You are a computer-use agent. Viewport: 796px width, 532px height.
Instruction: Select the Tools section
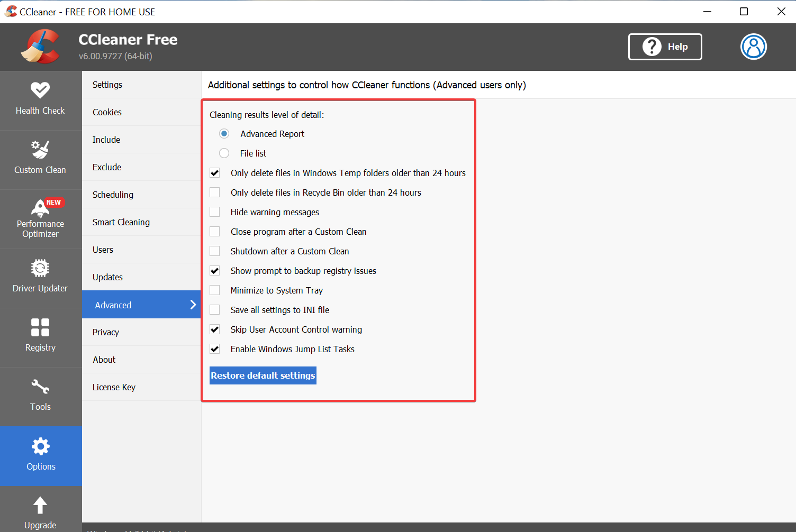tap(41, 396)
